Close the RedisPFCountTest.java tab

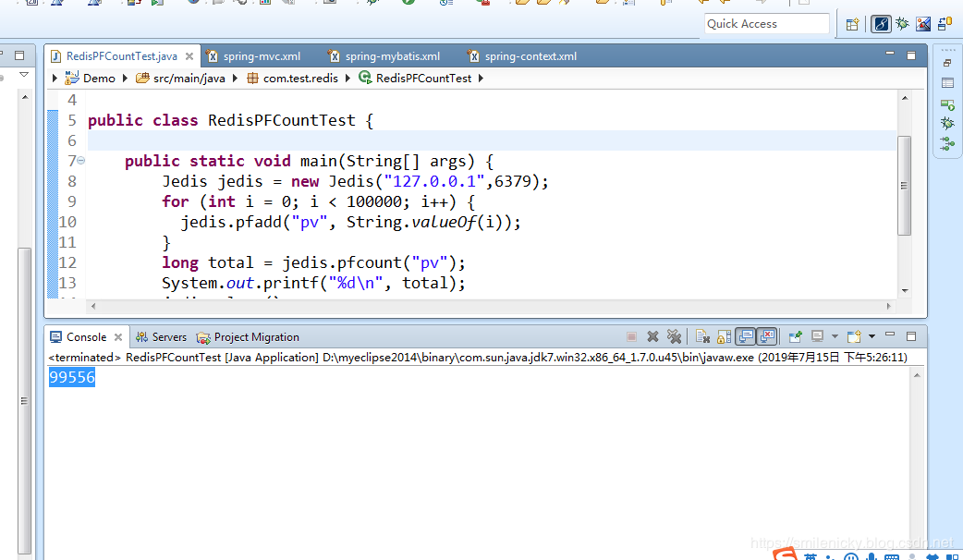(189, 56)
